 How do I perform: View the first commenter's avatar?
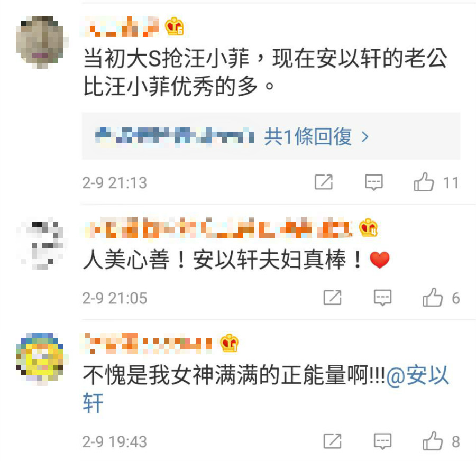[42, 42]
